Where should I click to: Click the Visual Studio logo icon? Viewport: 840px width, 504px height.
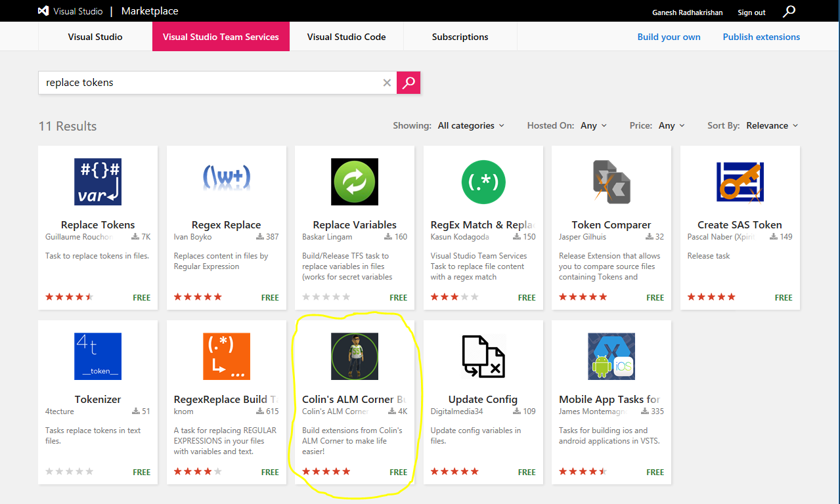tap(43, 11)
